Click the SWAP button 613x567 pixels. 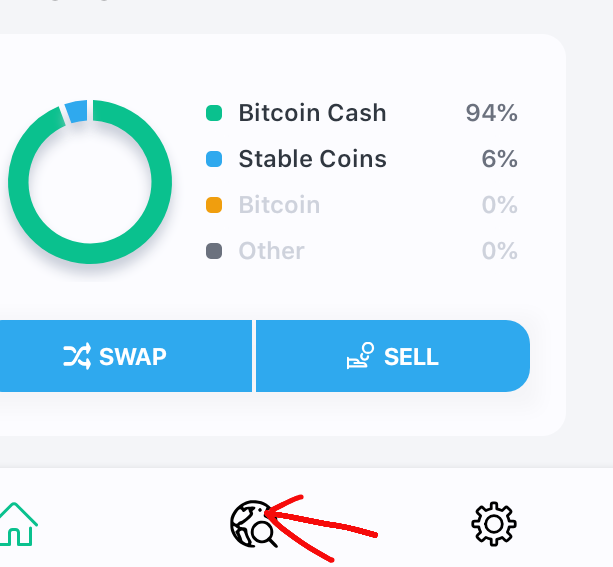(126, 356)
